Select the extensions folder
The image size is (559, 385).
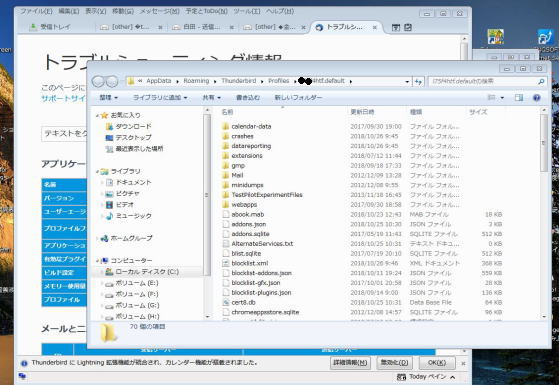coord(247,156)
